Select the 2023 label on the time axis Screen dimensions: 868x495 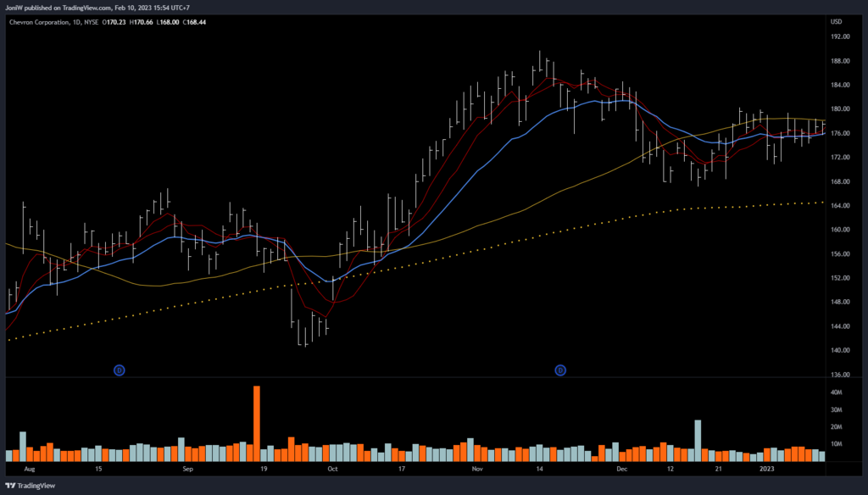tap(766, 468)
